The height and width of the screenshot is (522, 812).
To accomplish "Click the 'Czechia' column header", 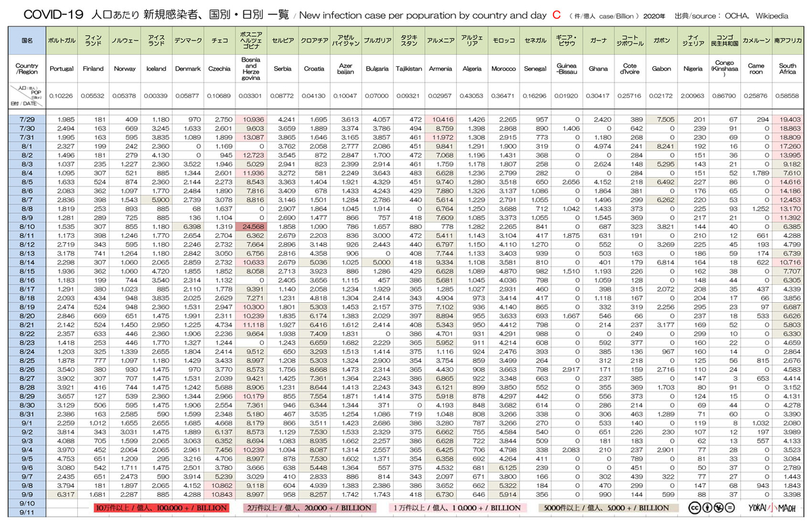I will coord(219,68).
